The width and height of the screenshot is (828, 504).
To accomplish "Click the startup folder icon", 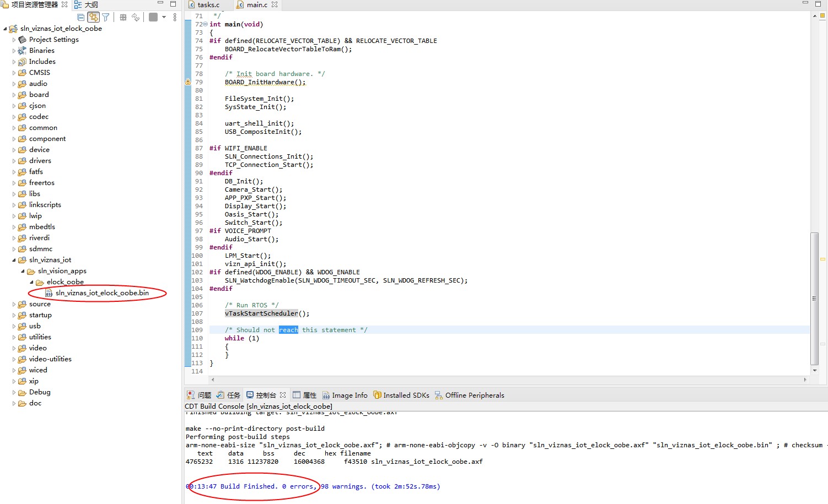I will [x=22, y=315].
